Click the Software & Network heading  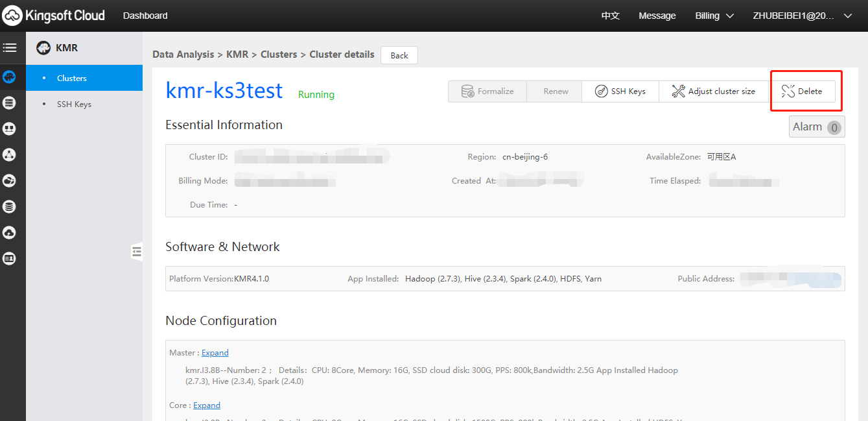pyautogui.click(x=222, y=247)
